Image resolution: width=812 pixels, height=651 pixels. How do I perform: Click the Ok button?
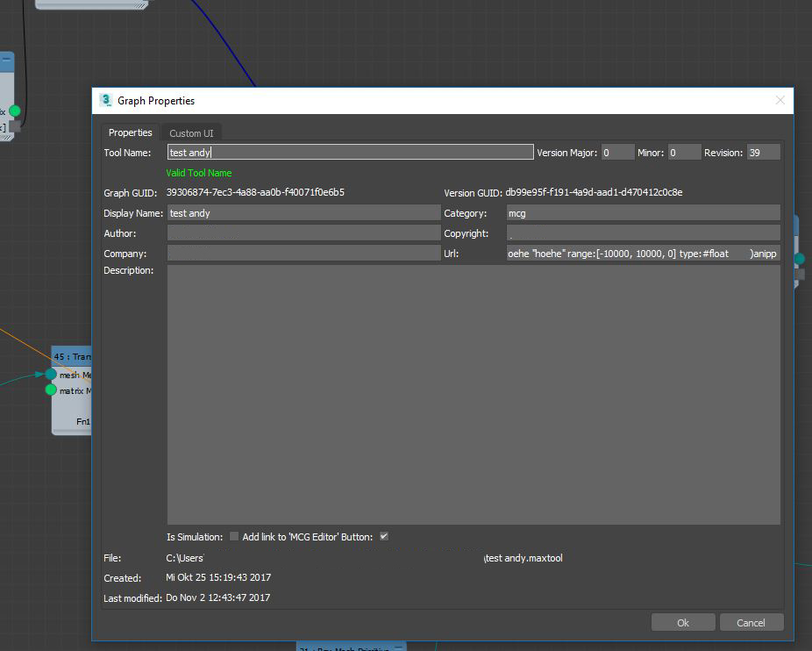[682, 622]
